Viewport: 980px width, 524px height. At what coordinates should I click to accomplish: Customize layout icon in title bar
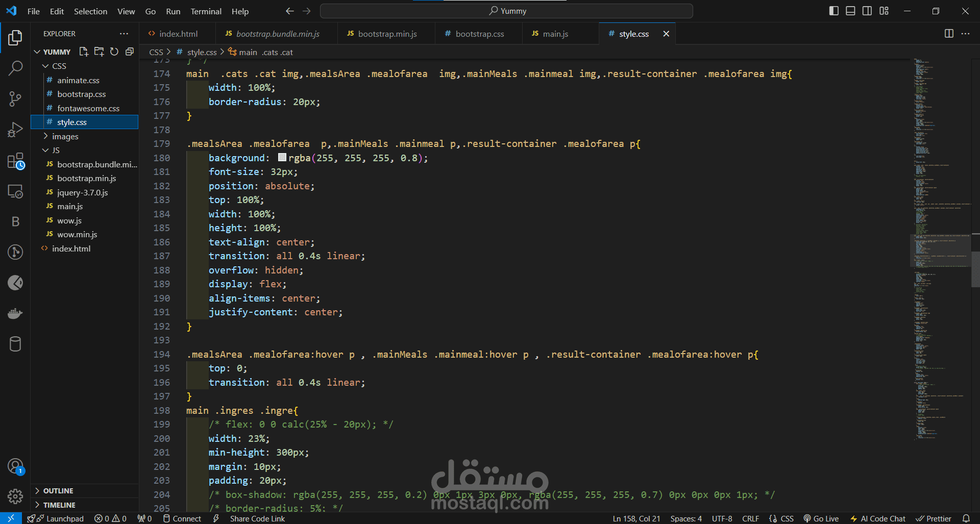(884, 11)
